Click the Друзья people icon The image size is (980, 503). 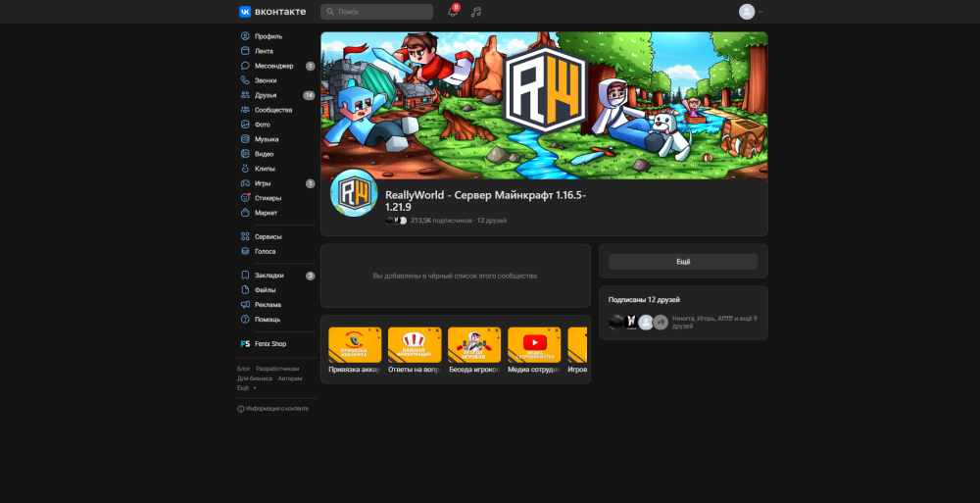click(245, 95)
